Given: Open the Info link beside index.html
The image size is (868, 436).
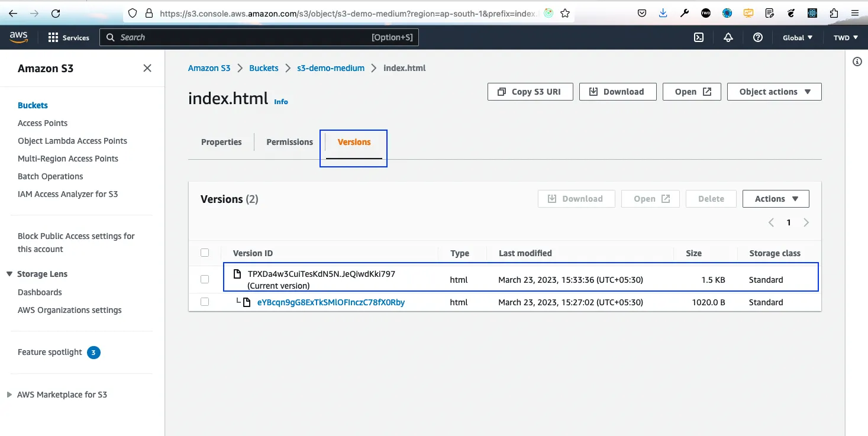Looking at the screenshot, I should (281, 102).
